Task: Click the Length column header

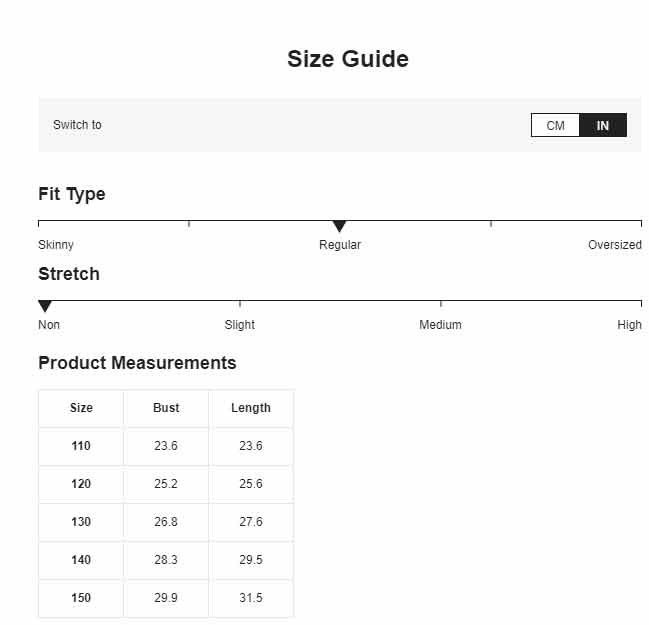Action: pyautogui.click(x=251, y=408)
